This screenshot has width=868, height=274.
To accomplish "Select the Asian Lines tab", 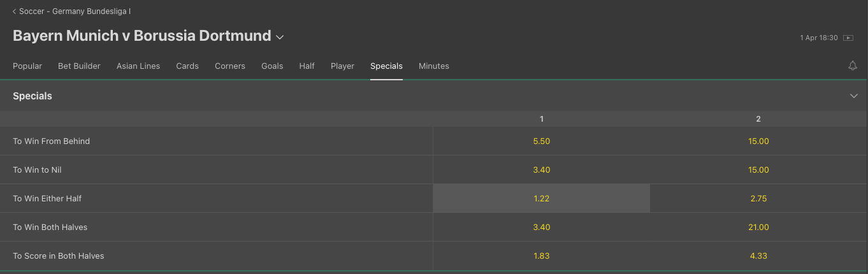I will (138, 66).
